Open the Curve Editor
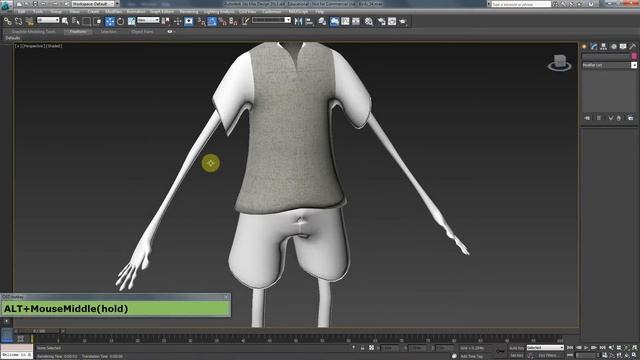Viewport: 640px width, 360px height. (345, 21)
